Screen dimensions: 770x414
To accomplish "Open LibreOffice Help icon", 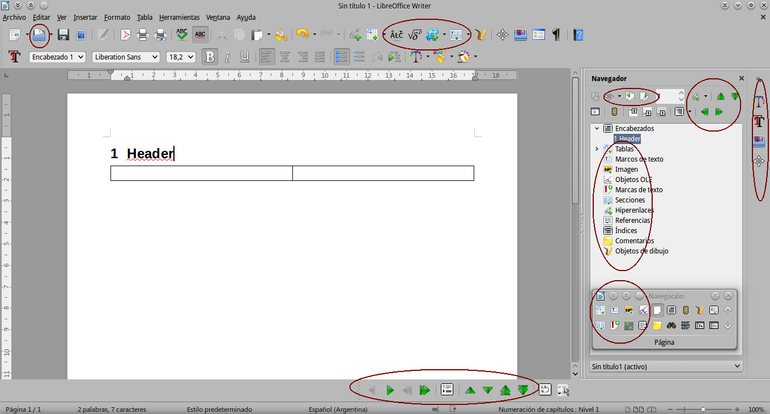I will [x=578, y=35].
